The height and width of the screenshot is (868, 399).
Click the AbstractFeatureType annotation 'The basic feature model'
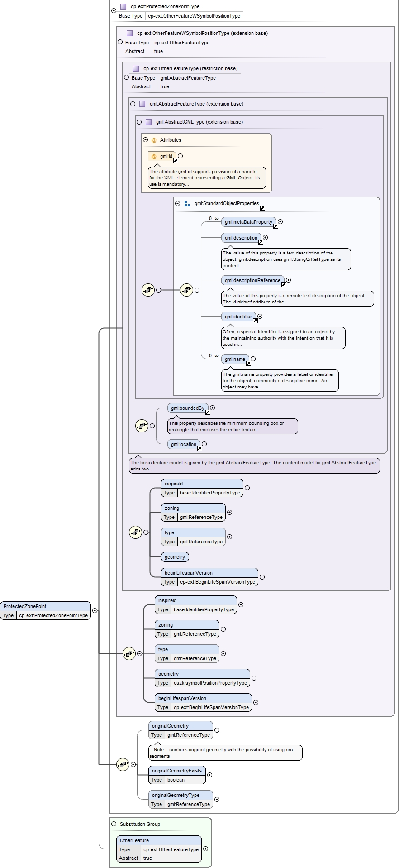point(254,465)
